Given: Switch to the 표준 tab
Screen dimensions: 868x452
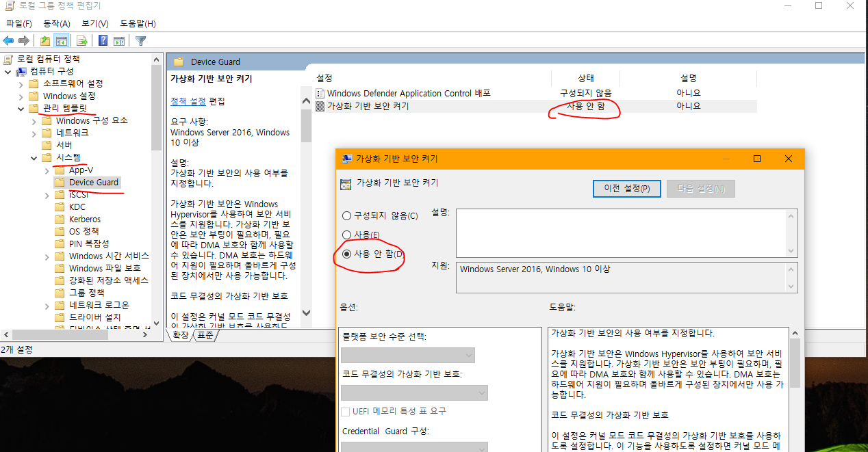Looking at the screenshot, I should [x=205, y=335].
